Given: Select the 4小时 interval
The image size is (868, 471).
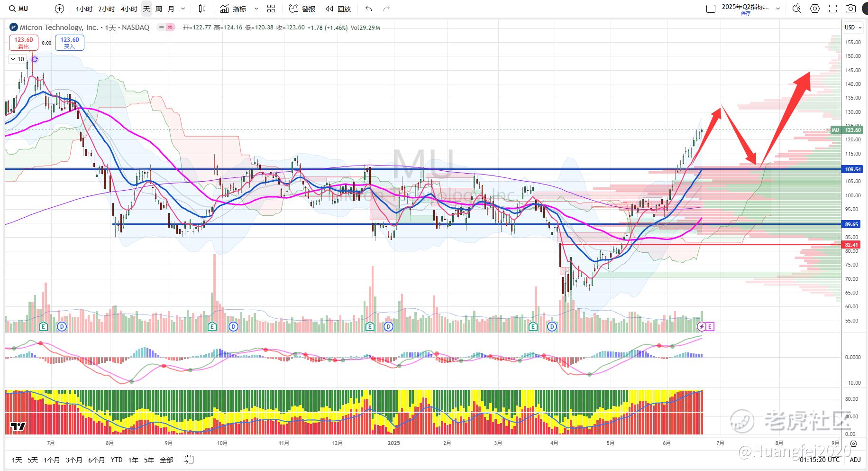Looking at the screenshot, I should click(x=129, y=9).
